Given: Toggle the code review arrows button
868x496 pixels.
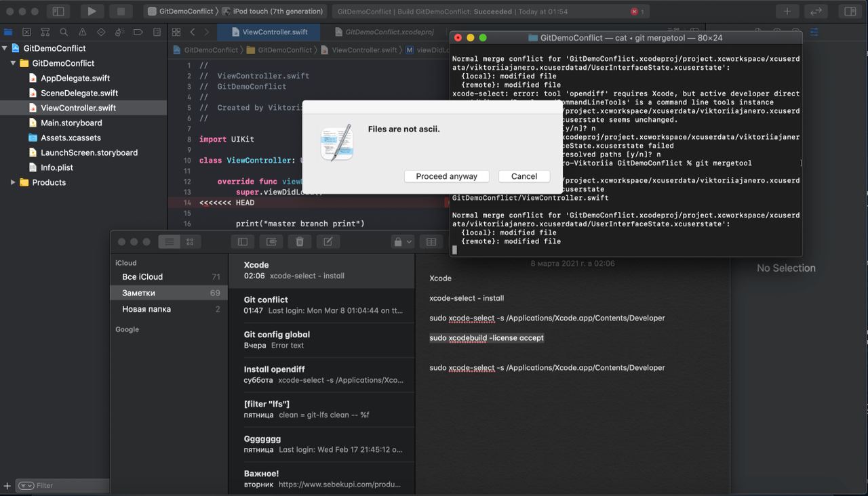Looking at the screenshot, I should click(x=816, y=12).
